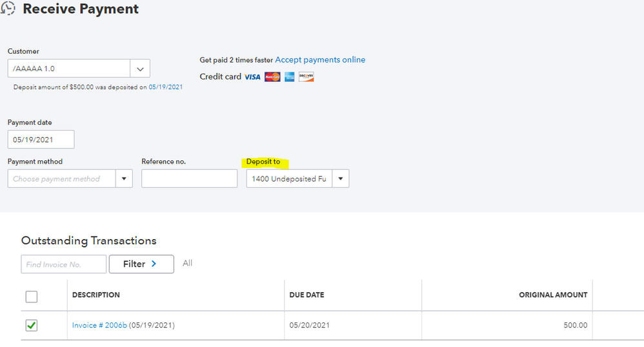Open the Deposit to dropdown arrow

[x=341, y=179]
